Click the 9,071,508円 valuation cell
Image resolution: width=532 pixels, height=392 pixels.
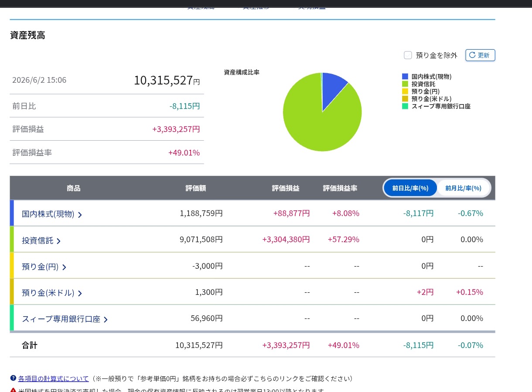(201, 240)
